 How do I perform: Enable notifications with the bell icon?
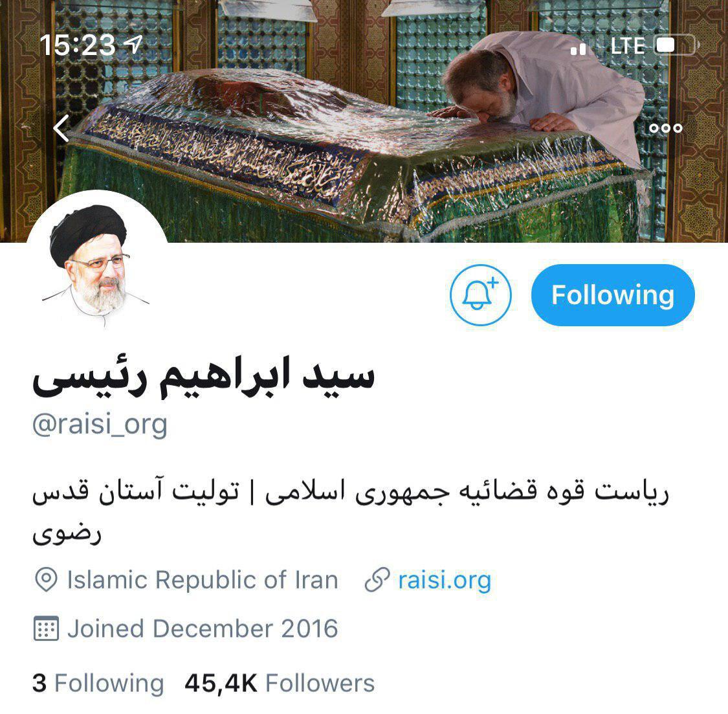click(481, 295)
